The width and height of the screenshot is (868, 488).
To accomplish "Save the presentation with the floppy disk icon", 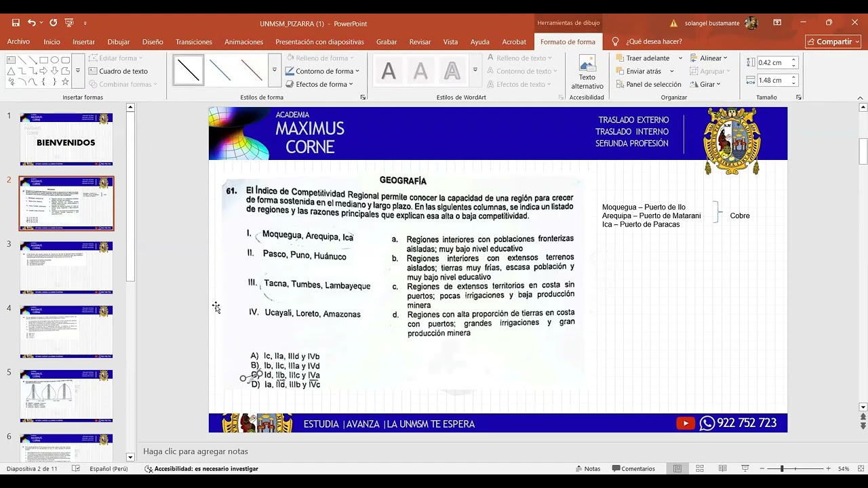I will (x=16, y=23).
